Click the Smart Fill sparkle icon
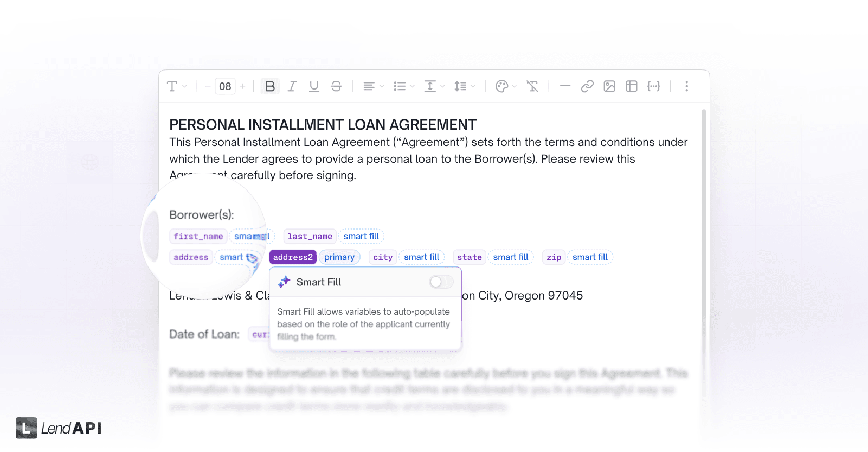Screen dimensions: 868x452 click(284, 282)
